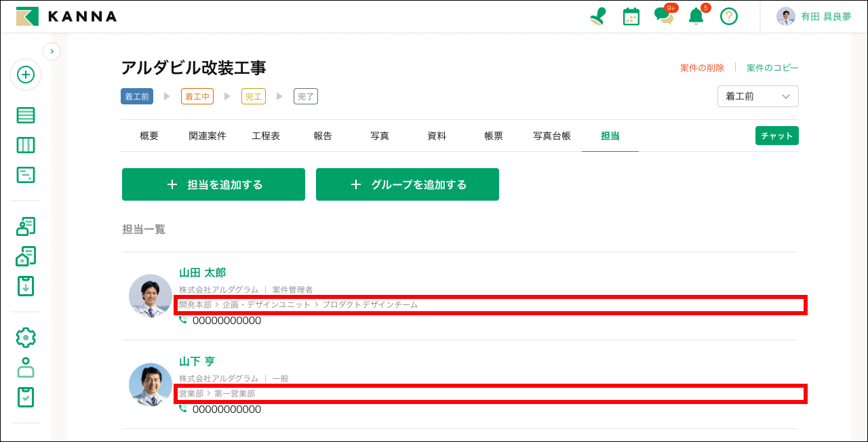The height and width of the screenshot is (442, 868).
Task: Select the list view icon in the sidebar
Action: coord(26,115)
